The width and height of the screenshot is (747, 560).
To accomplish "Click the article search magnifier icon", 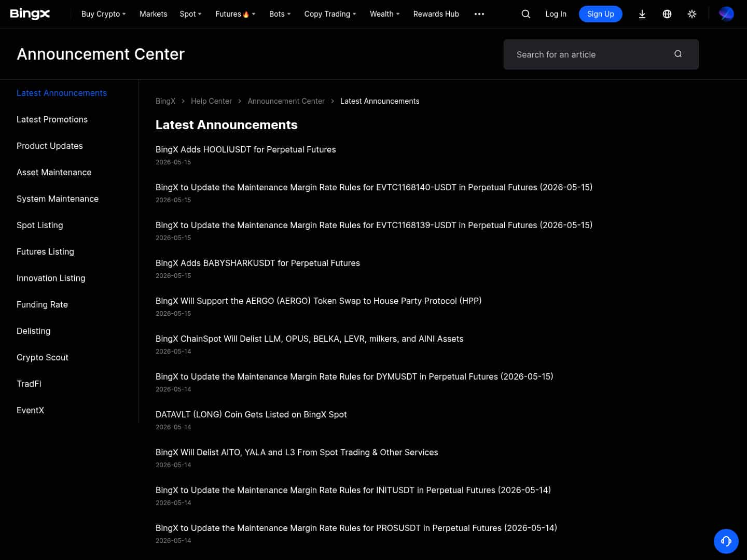I will click(678, 54).
